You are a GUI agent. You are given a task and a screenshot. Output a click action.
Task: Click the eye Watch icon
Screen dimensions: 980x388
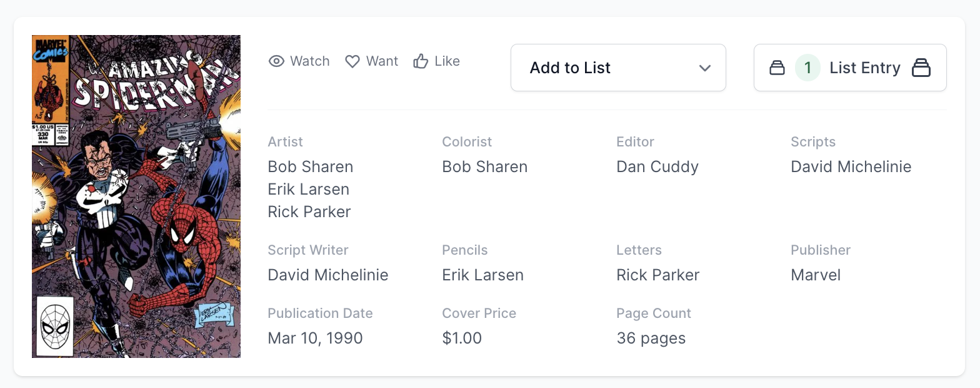276,61
